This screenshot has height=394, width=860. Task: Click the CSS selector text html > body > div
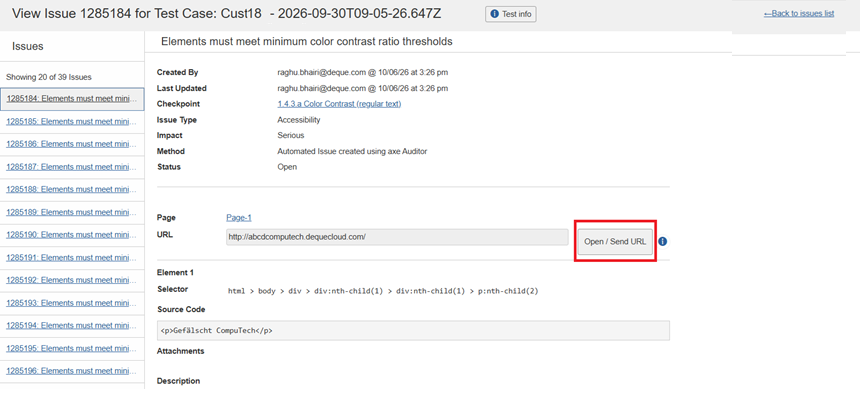click(x=383, y=291)
